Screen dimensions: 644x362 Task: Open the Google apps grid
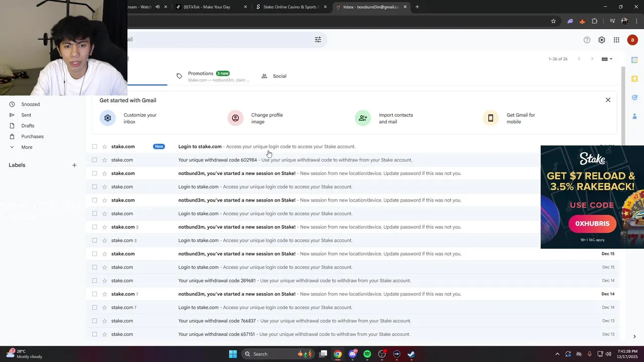tap(616, 40)
